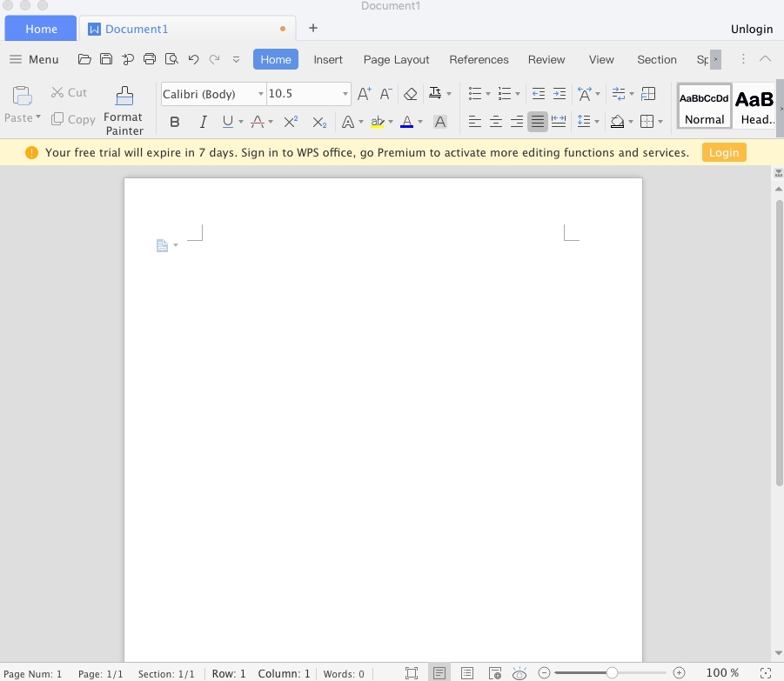This screenshot has height=681, width=784.
Task: Click the Save icon in quick toolbar
Action: point(105,59)
